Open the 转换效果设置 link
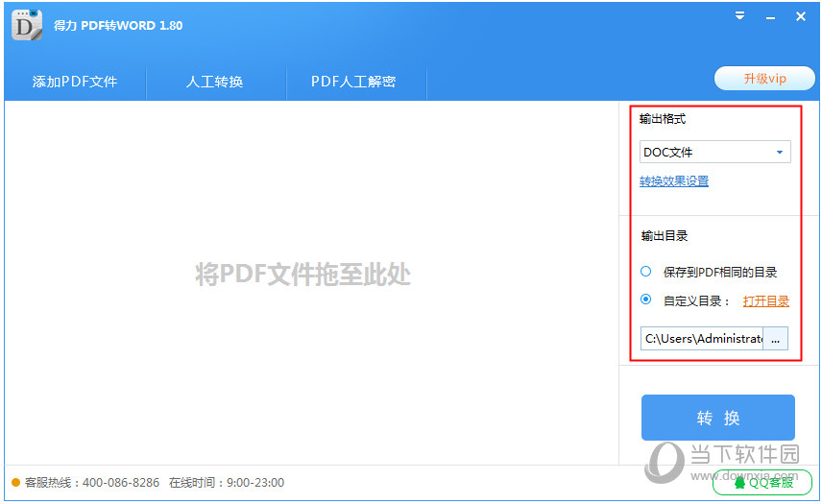822x504 pixels. 674,181
